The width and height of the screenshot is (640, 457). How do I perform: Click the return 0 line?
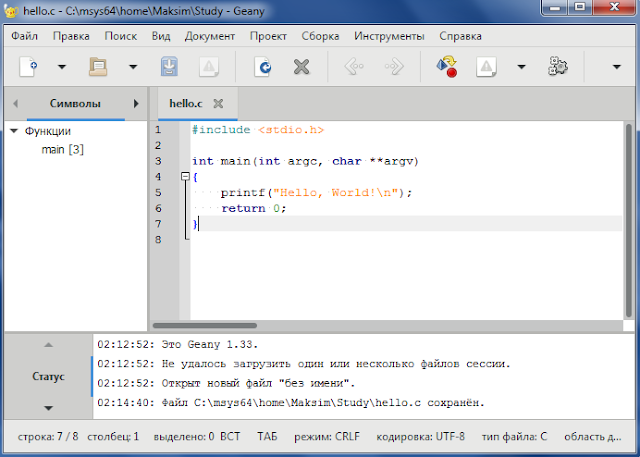pos(253,209)
